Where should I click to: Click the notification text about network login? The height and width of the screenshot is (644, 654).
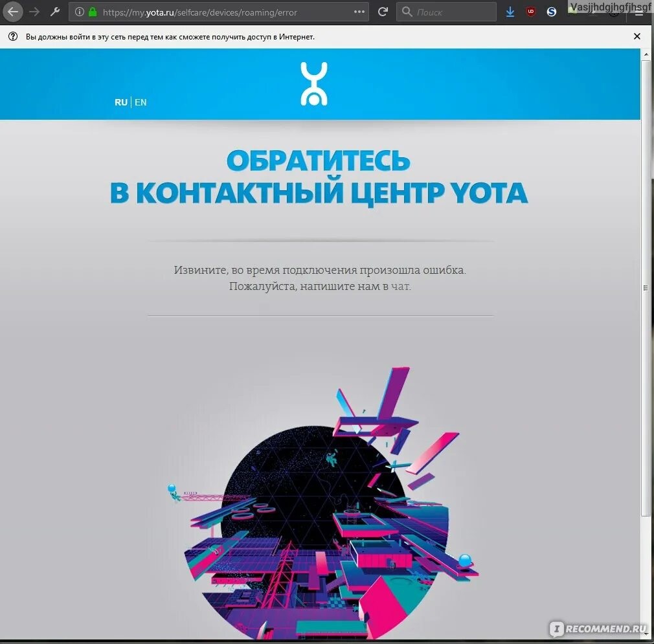tap(170, 37)
